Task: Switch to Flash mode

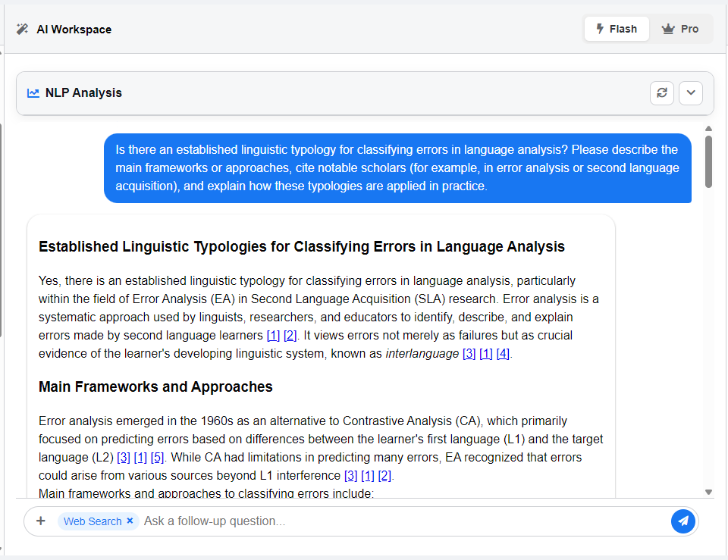Action: coord(617,29)
